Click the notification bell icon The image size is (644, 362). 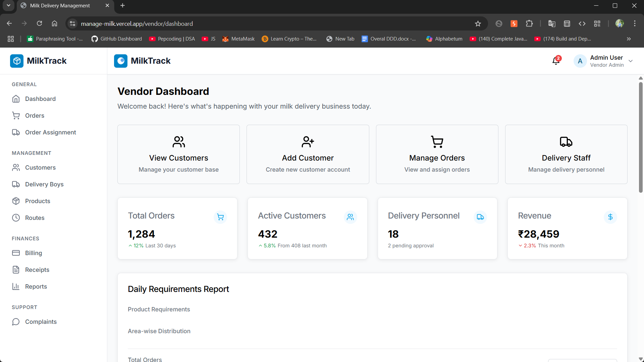tap(556, 61)
